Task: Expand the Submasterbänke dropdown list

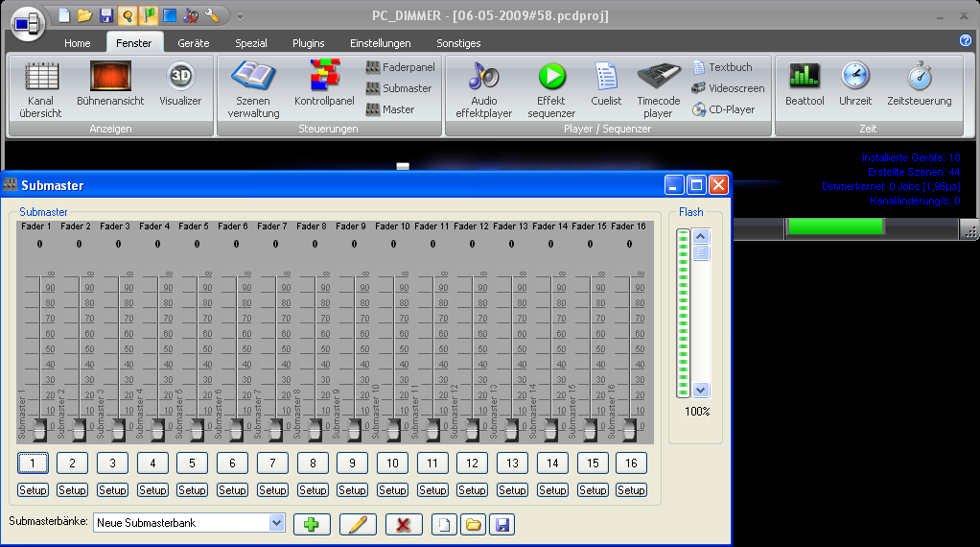Action: 277,523
